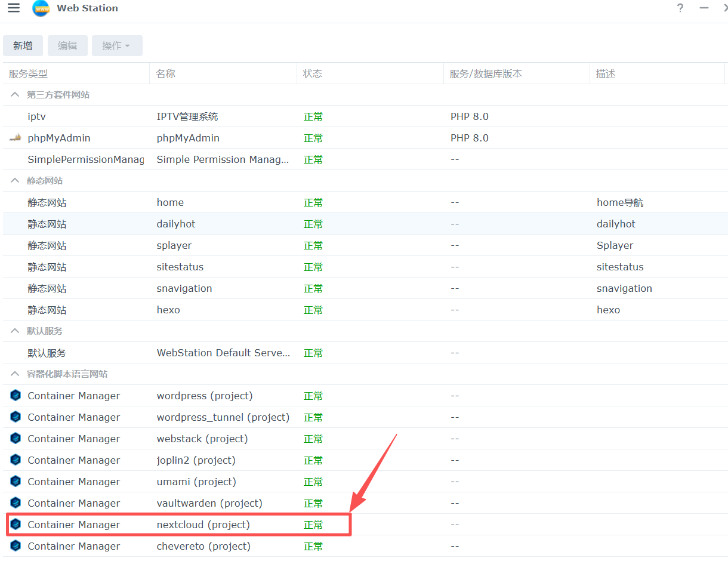Select the IPTV管理系统 service row
The image size is (728, 561).
tap(187, 116)
